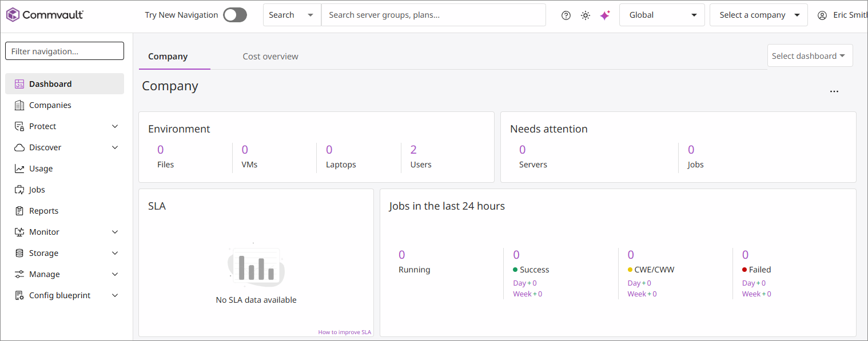868x341 pixels.
Task: Open the Select dashboard dropdown
Action: coord(809,56)
